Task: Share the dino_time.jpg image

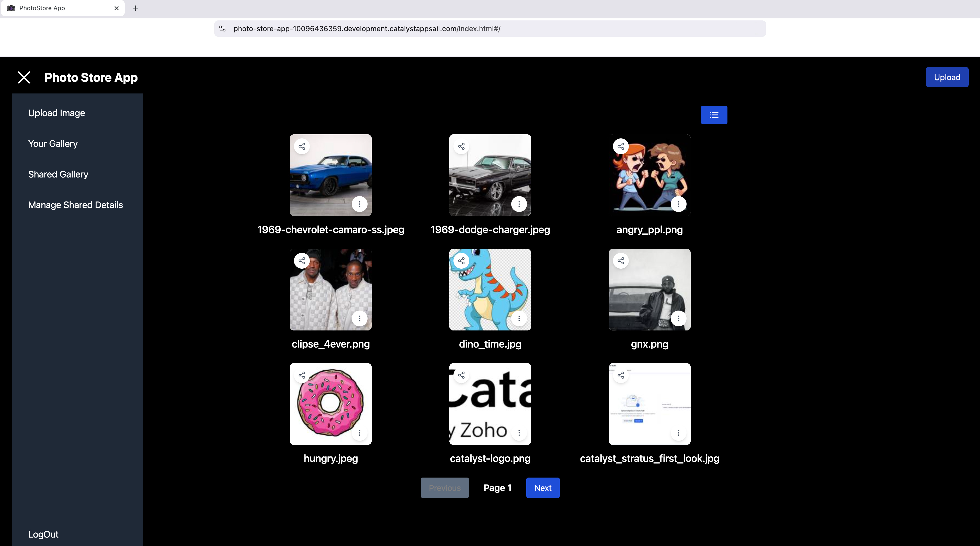Action: pos(461,261)
